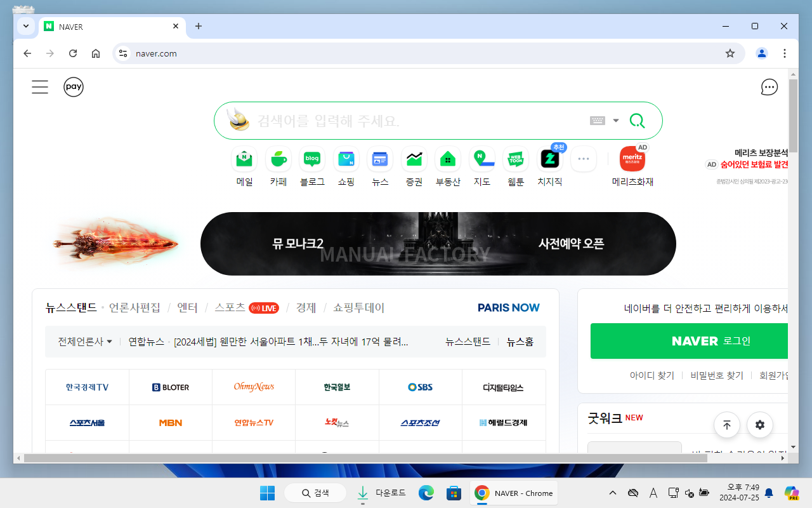812x508 pixels.
Task: Open the 메리츠화재 ad icon
Action: [x=632, y=159]
